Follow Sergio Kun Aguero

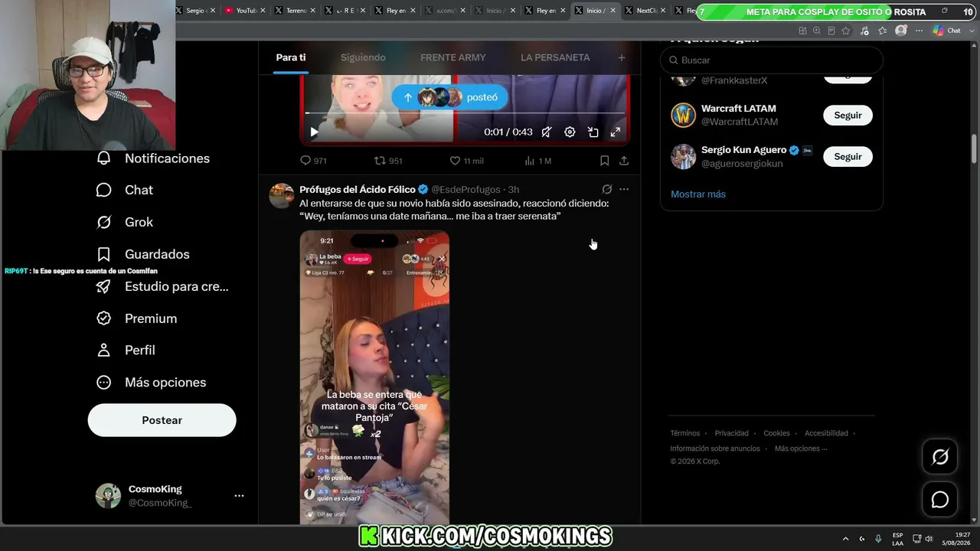(x=848, y=157)
